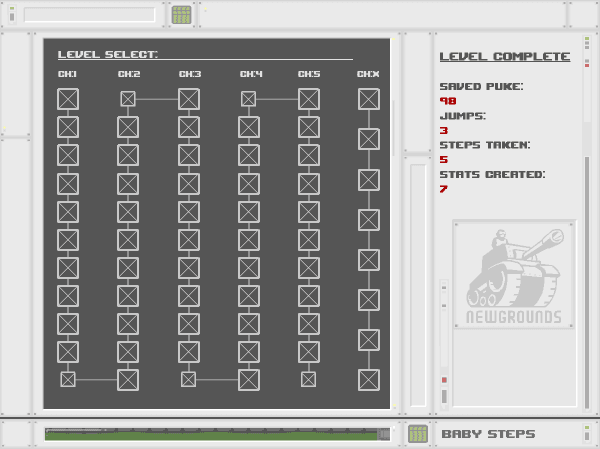The width and height of the screenshot is (600, 449).
Task: Click the Level Complete heading
Action: point(505,57)
